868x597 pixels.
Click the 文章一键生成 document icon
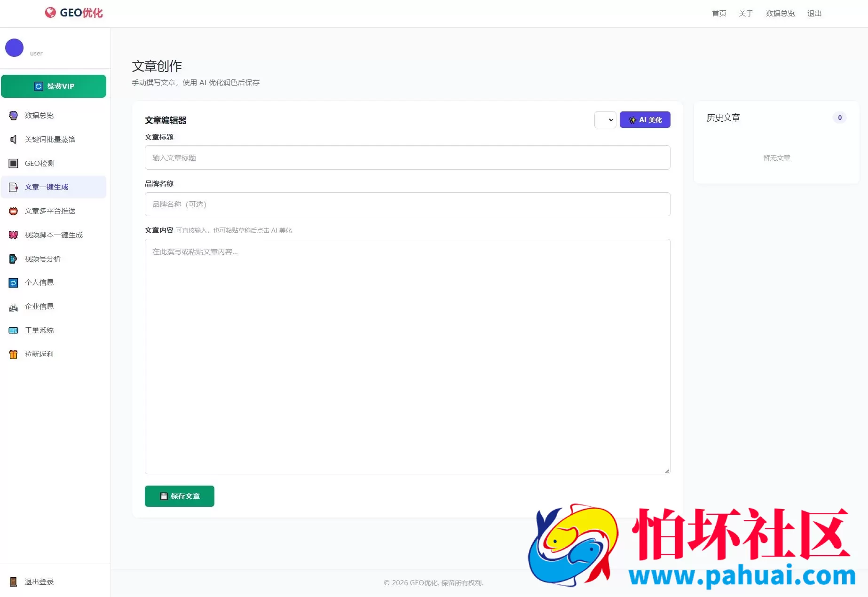click(13, 187)
